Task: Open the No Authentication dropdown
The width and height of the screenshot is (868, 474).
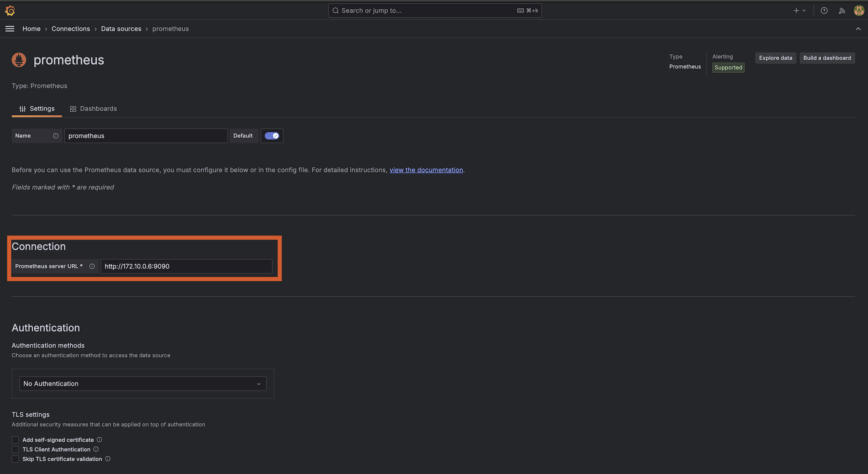Action: (x=143, y=384)
